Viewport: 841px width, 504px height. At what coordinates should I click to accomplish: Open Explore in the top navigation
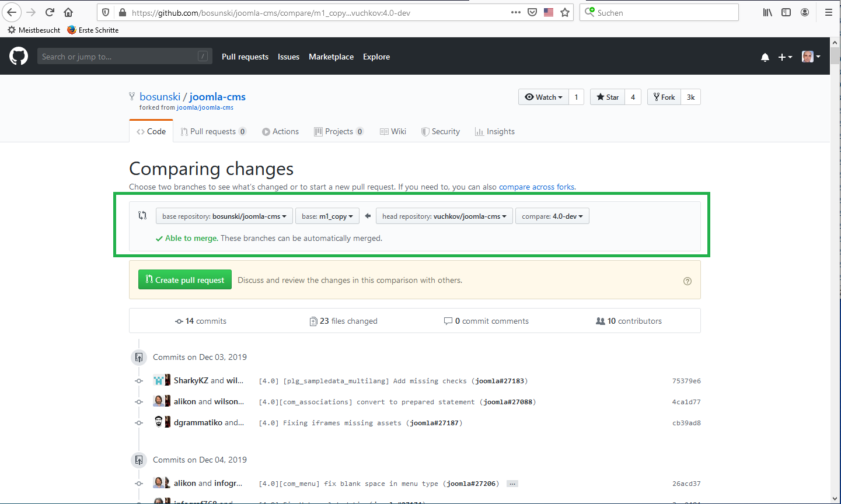pyautogui.click(x=376, y=57)
